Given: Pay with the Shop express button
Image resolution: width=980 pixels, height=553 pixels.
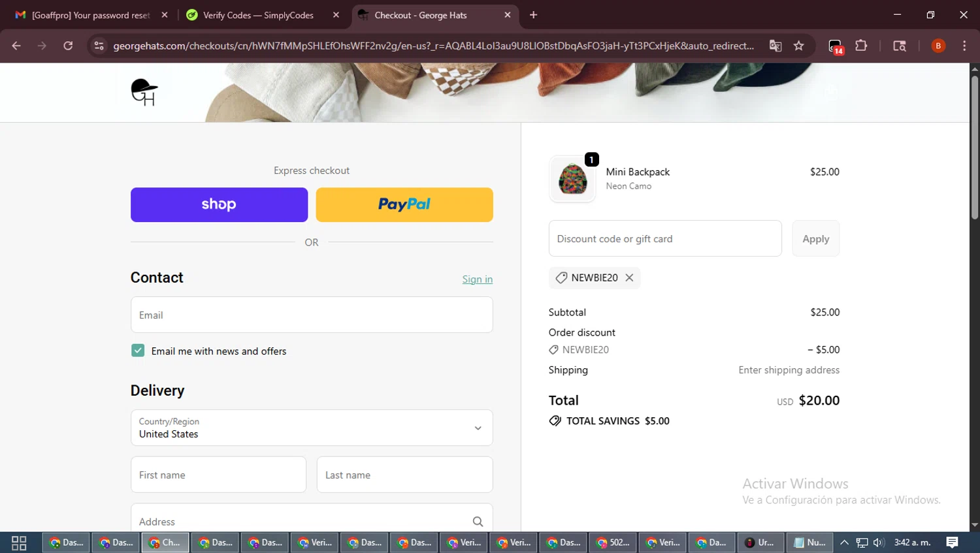Looking at the screenshot, I should coord(219,204).
